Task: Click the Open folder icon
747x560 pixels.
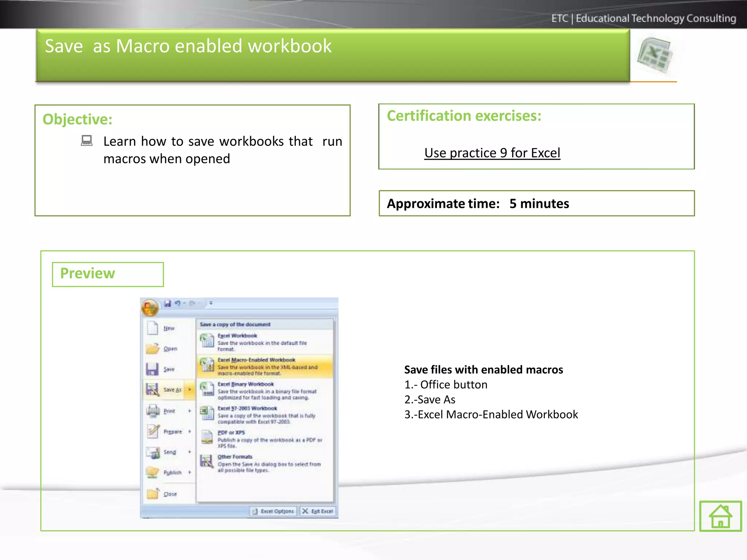Action: pyautogui.click(x=152, y=349)
